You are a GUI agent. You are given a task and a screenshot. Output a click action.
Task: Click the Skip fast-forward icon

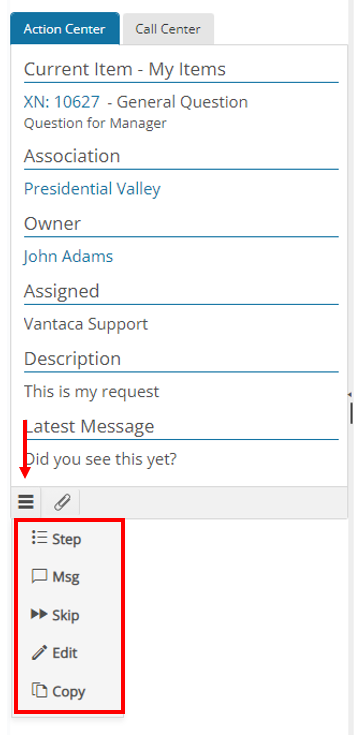click(x=39, y=614)
